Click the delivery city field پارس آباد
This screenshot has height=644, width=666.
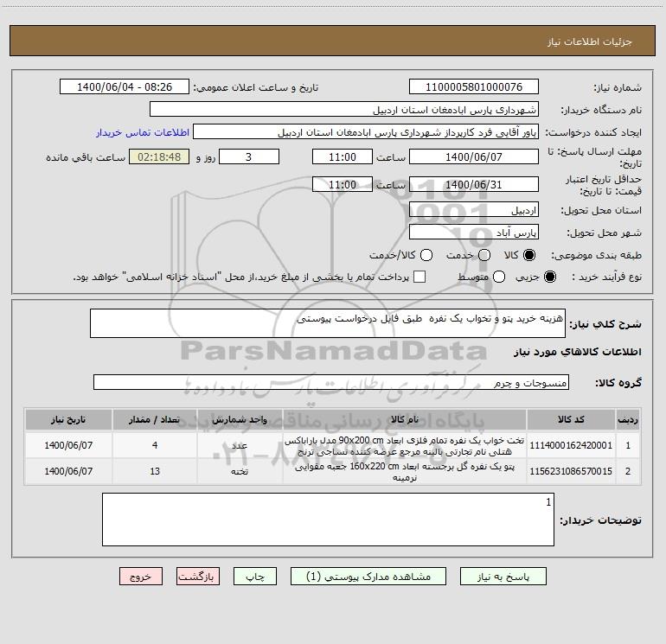point(474,232)
